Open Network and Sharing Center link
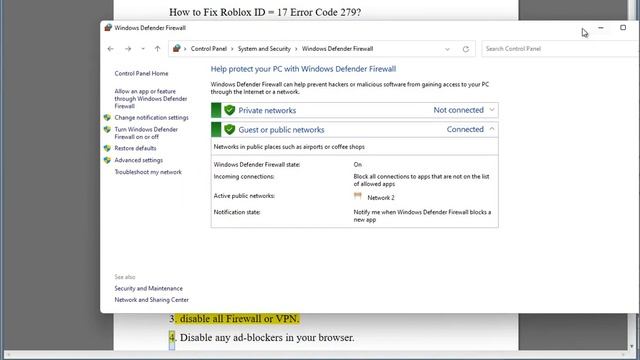640x360 pixels. pyautogui.click(x=151, y=300)
